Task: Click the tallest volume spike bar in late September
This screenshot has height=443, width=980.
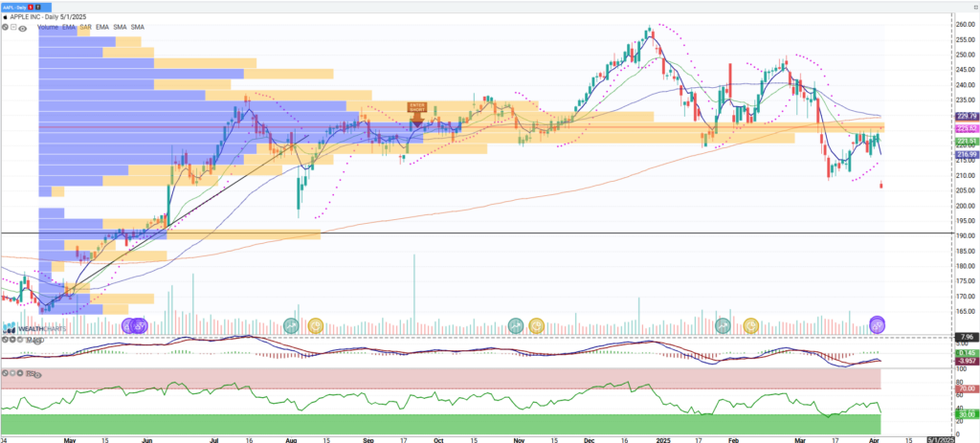Action: click(x=413, y=295)
